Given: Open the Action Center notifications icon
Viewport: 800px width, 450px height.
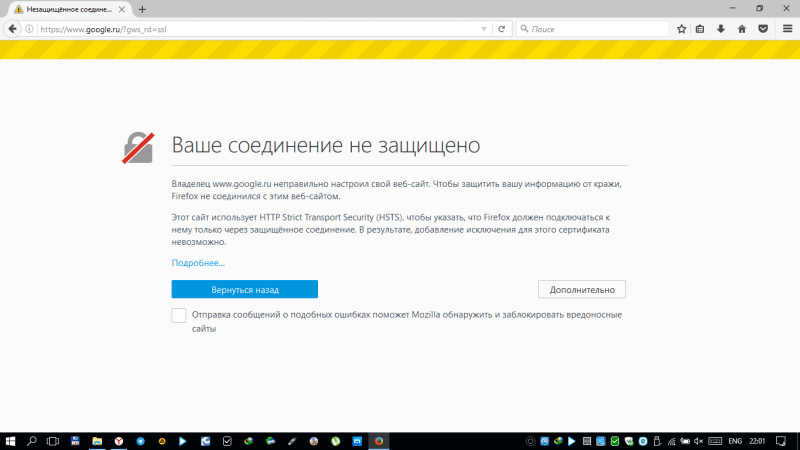Looking at the screenshot, I should (781, 441).
